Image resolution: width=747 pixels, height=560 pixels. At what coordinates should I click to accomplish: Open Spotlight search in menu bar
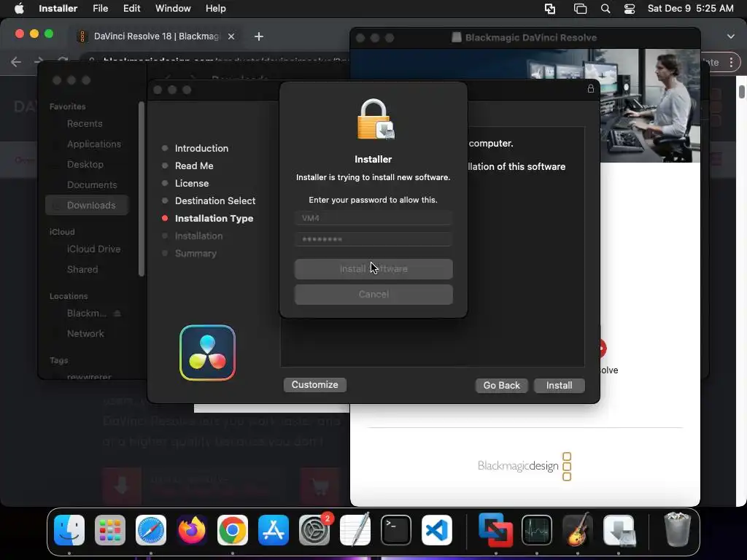pyautogui.click(x=605, y=9)
